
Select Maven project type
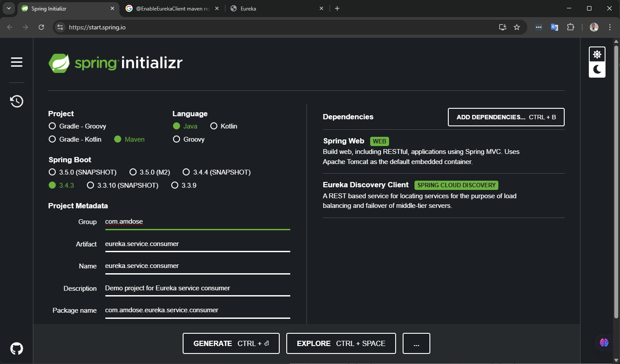point(129,139)
